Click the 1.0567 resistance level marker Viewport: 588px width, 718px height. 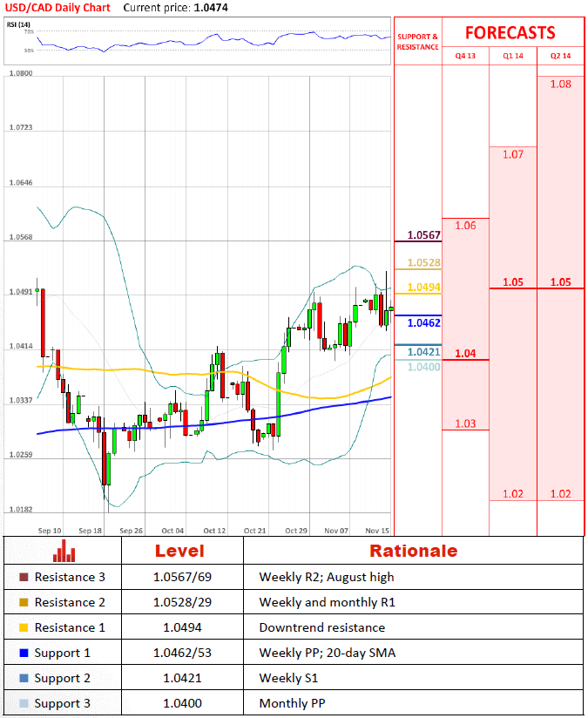424,235
